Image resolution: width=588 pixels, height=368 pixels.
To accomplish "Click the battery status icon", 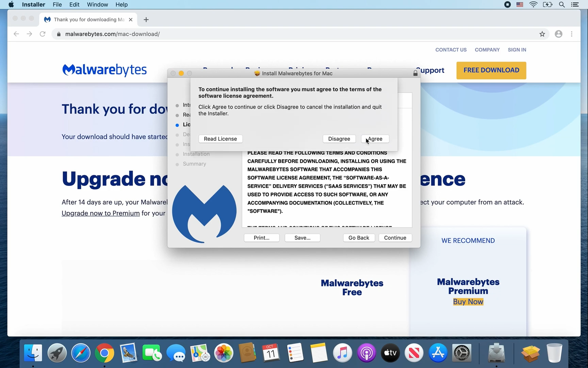I will pyautogui.click(x=548, y=4).
